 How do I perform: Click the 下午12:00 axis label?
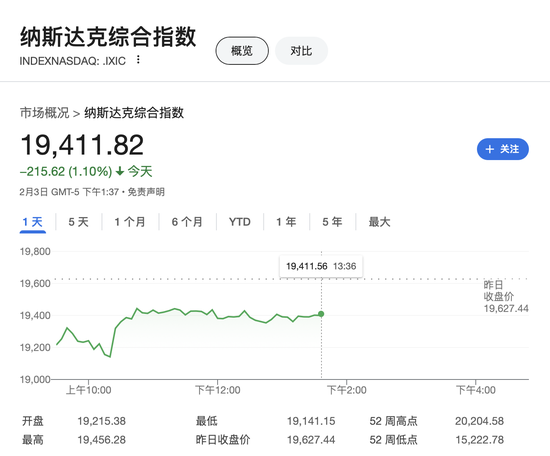click(217, 390)
